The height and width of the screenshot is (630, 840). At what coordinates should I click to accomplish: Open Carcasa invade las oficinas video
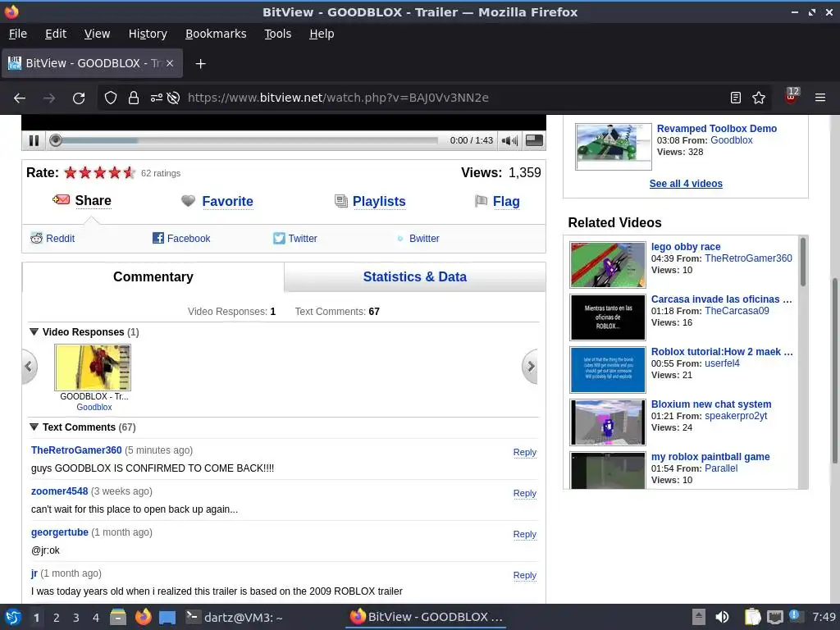[x=721, y=299]
